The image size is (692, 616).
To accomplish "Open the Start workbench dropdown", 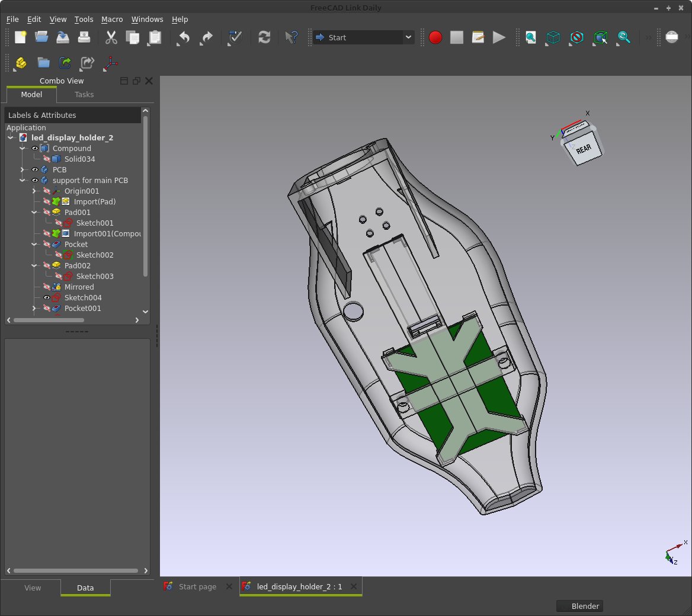I will (364, 37).
